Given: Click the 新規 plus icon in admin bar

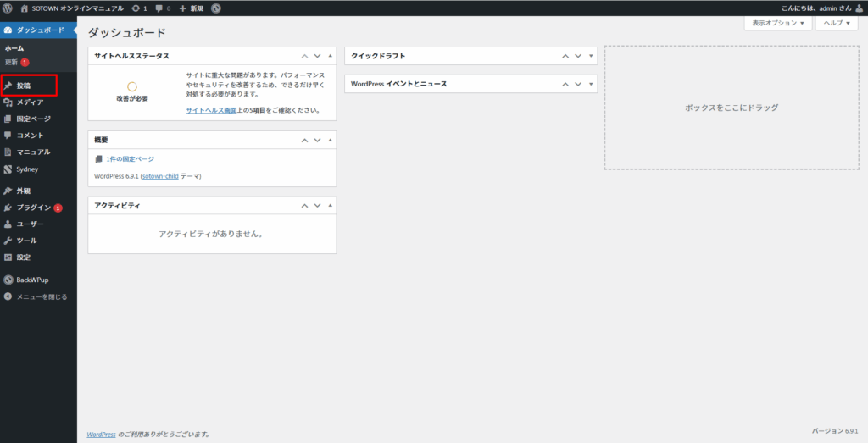Looking at the screenshot, I should coord(183,8).
